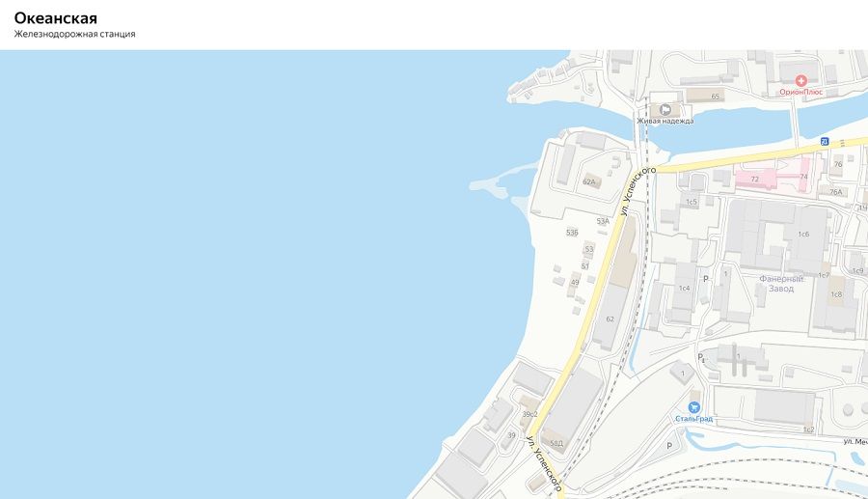Select building 1с6 on the map
The image size is (868, 499).
pyautogui.click(x=803, y=235)
